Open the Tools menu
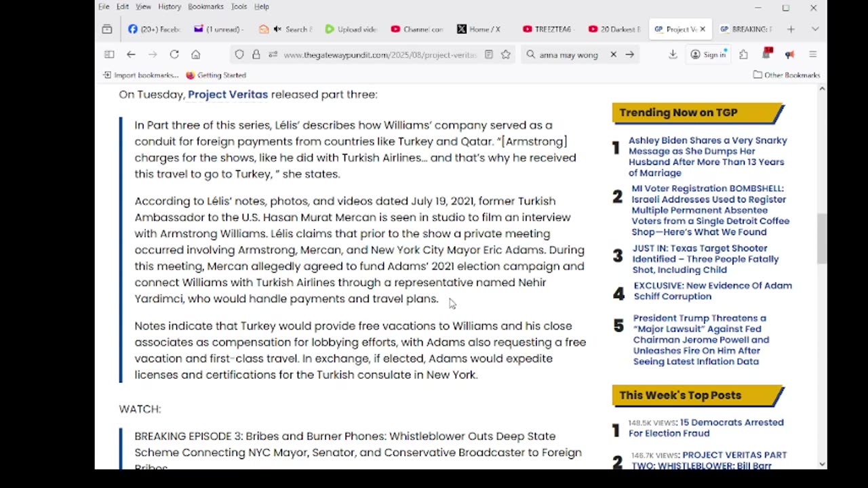Image resolution: width=868 pixels, height=488 pixels. pyautogui.click(x=239, y=7)
